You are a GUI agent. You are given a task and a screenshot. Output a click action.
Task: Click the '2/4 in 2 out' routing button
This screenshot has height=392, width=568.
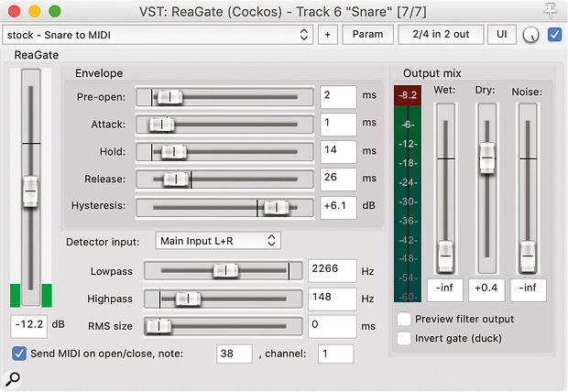click(441, 35)
